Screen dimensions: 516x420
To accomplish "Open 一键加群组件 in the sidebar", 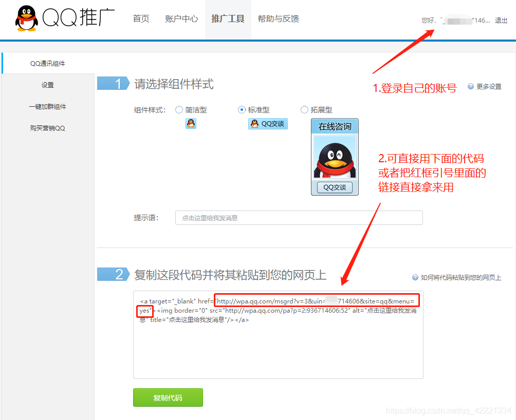I will [x=48, y=106].
